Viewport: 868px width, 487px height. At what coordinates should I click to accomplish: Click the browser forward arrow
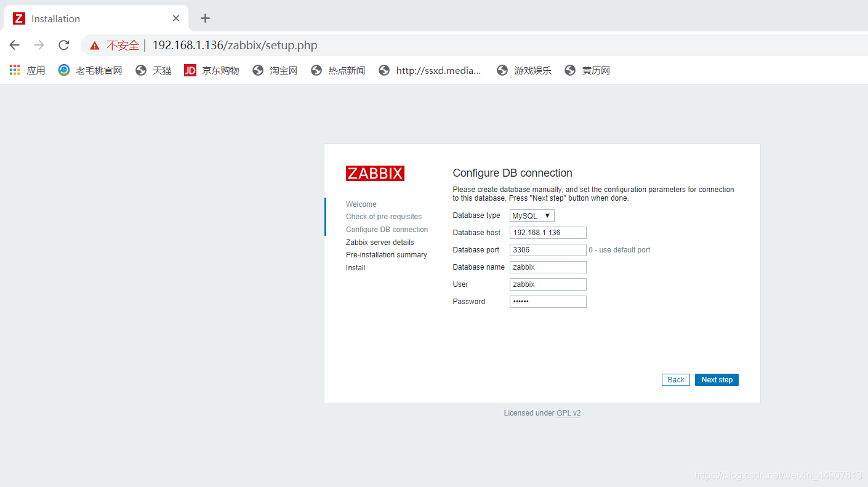click(39, 45)
